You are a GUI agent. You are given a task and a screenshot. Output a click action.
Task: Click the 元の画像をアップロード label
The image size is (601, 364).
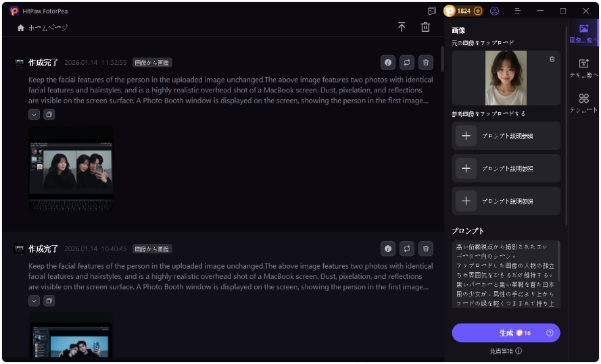click(x=483, y=43)
